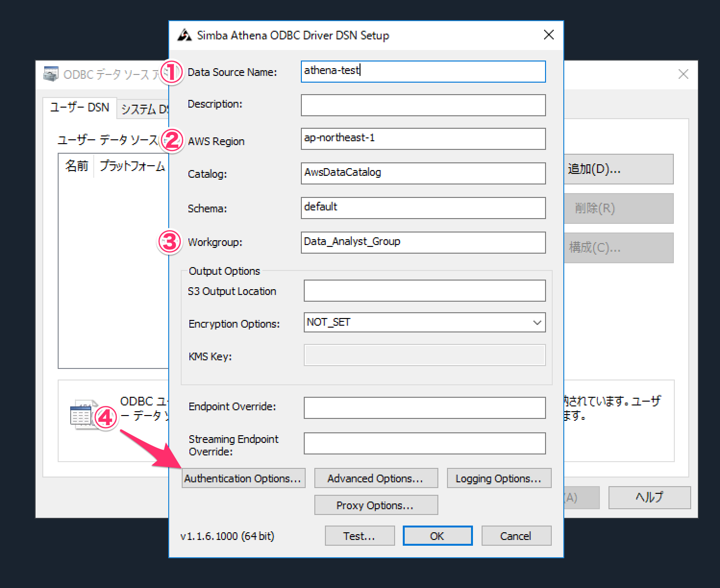Click the ODBC data source administrator icon
720x588 pixels.
[x=51, y=74]
